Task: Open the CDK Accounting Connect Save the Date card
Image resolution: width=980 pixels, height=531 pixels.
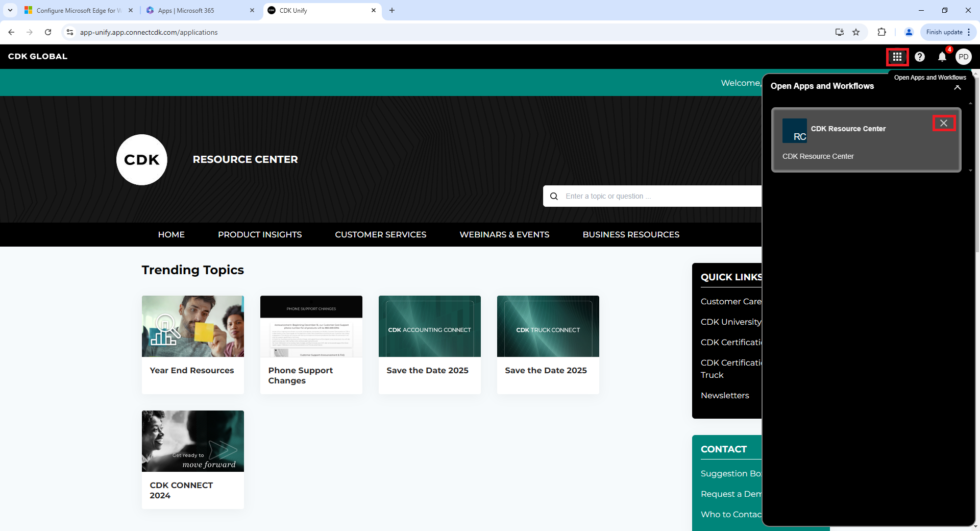Action: point(430,345)
